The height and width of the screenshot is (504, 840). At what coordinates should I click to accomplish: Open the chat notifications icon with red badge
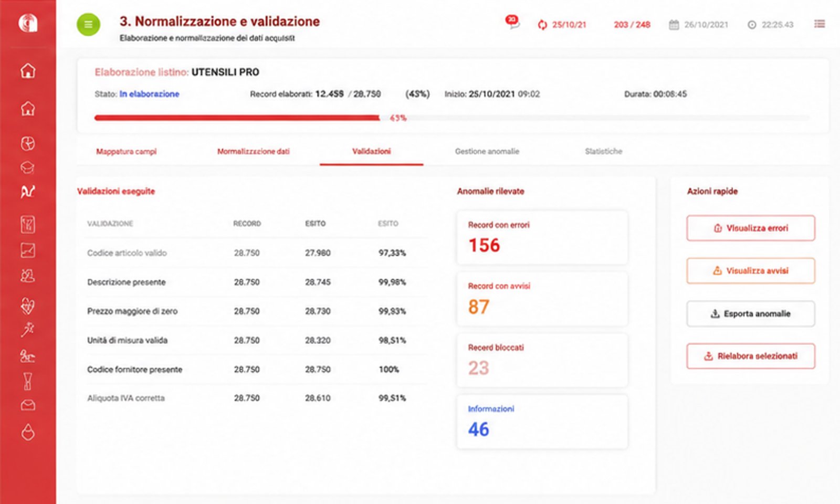point(512,22)
